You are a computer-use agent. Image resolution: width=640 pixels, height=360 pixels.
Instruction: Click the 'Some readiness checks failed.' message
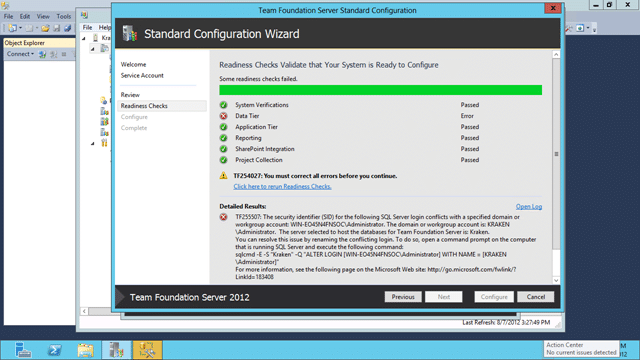pos(258,79)
